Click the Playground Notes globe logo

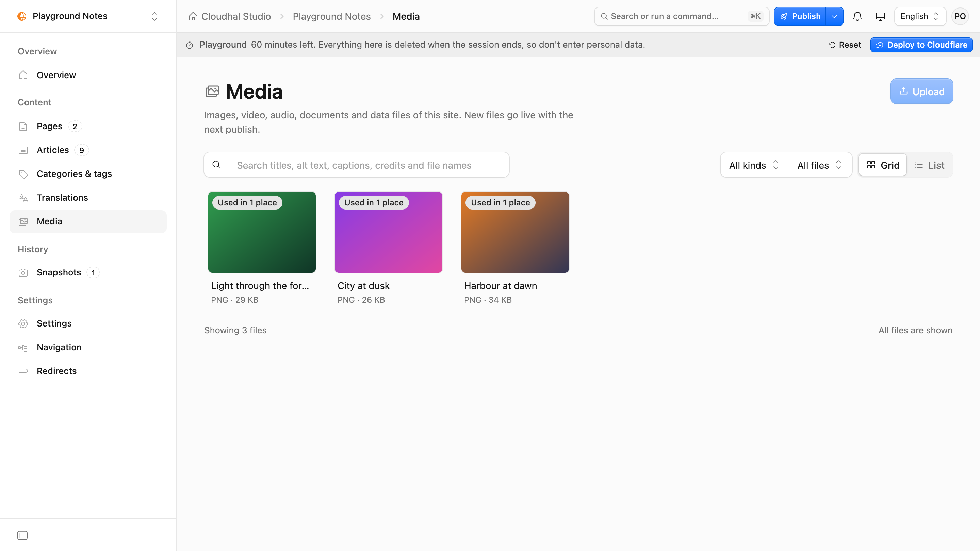click(x=22, y=16)
